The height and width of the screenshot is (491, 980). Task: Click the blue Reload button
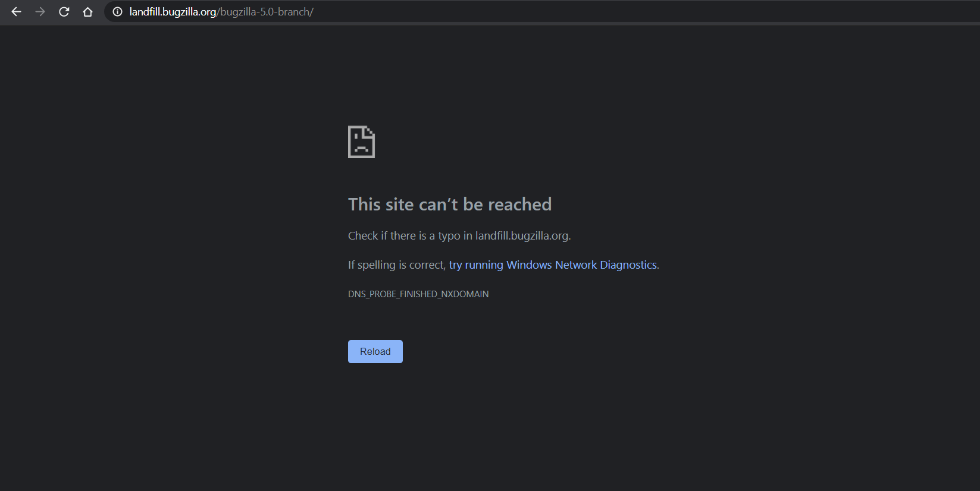pyautogui.click(x=375, y=351)
